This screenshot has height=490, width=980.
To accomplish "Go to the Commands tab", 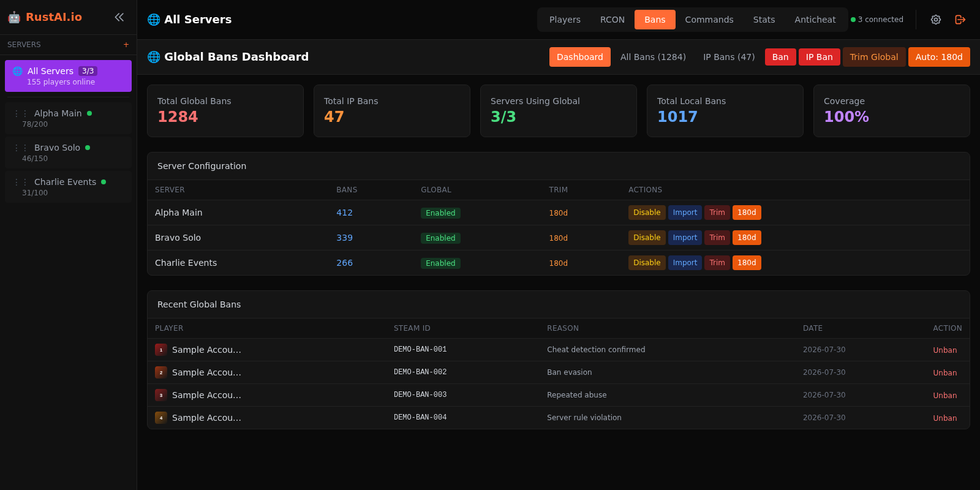I will click(709, 20).
